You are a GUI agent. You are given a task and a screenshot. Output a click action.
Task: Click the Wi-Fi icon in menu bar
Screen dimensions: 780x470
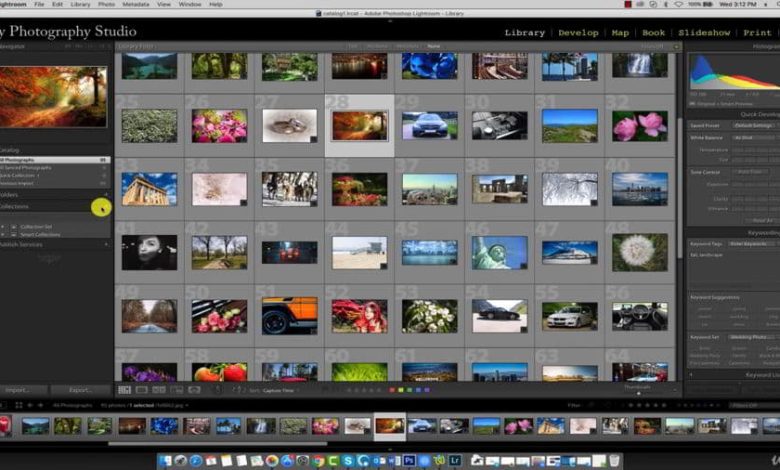coord(678,4)
